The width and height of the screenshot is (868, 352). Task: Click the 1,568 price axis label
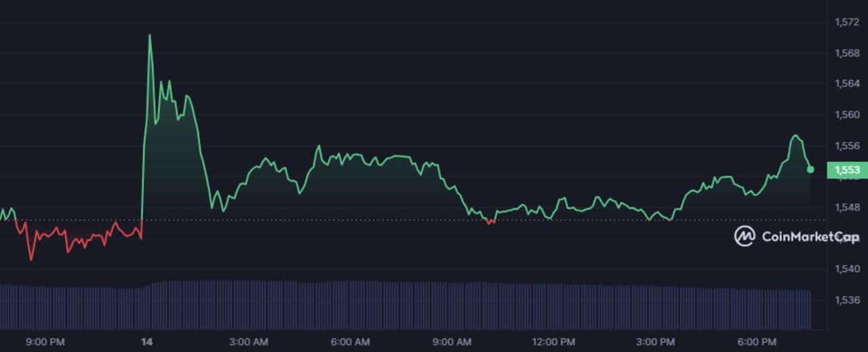847,53
